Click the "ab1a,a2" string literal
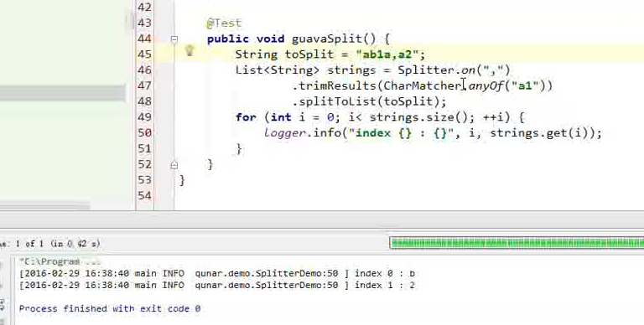This screenshot has width=644, height=325. click(387, 54)
